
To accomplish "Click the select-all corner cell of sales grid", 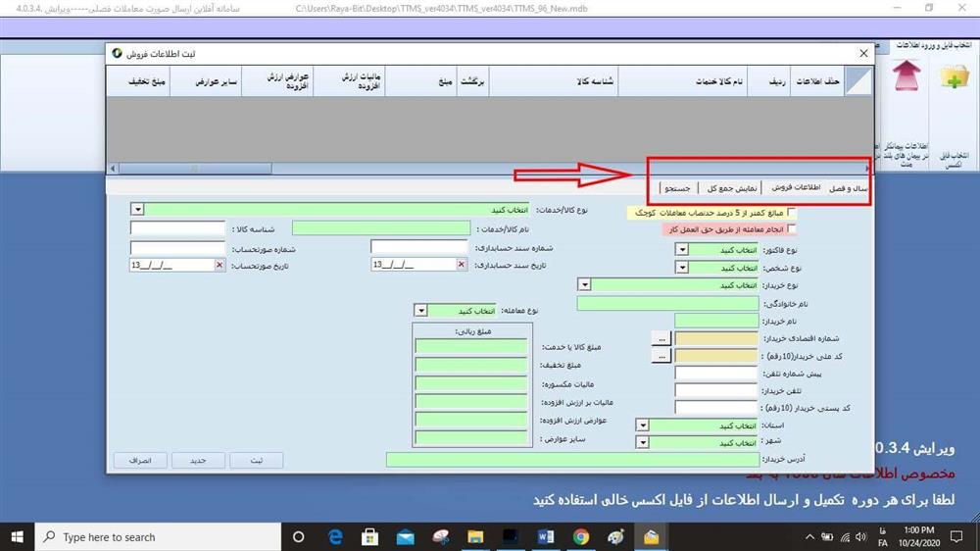I will coord(858,81).
